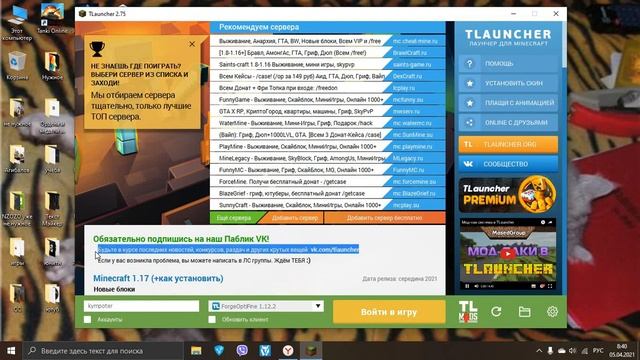Select WaterMine server row
640x360 pixels.
tap(328, 123)
